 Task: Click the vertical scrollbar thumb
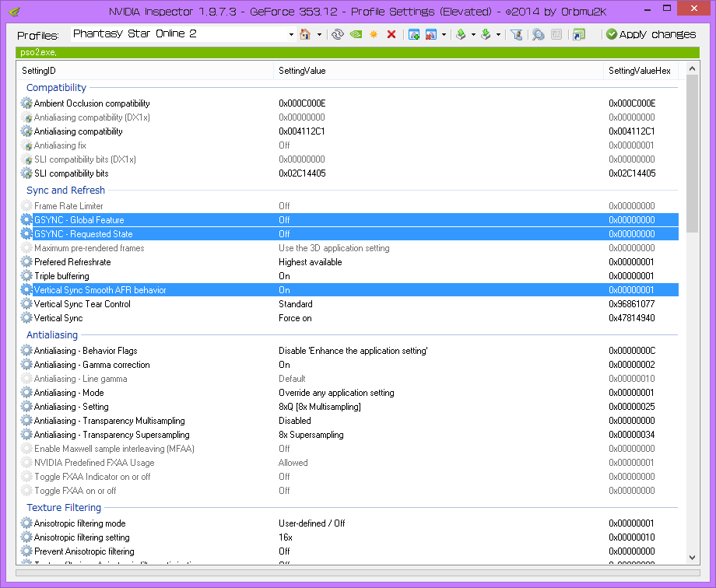tap(692, 154)
